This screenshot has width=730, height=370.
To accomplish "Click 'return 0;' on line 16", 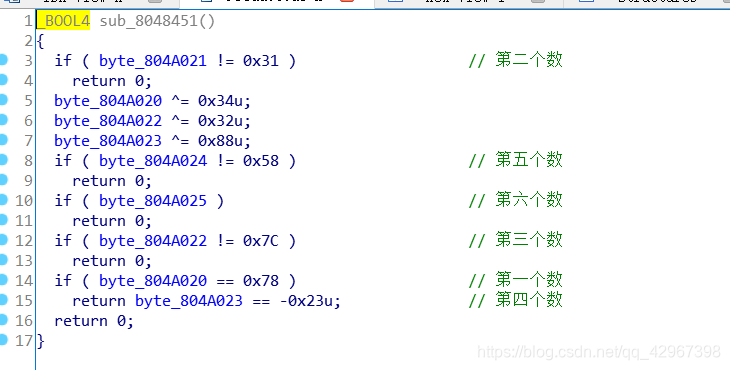I will point(94,322).
